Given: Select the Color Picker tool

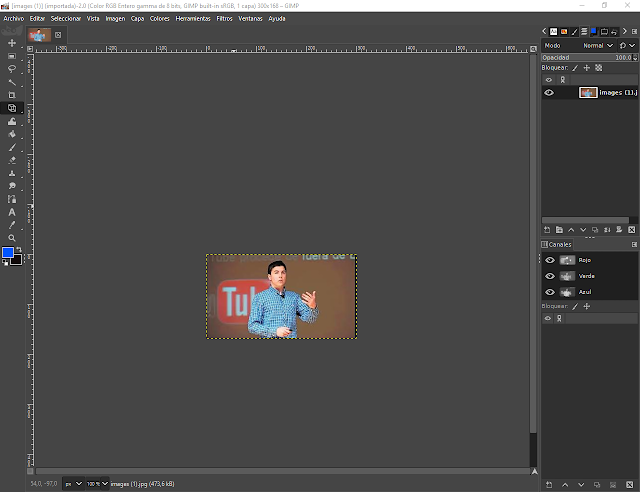Looking at the screenshot, I should pos(12,225).
